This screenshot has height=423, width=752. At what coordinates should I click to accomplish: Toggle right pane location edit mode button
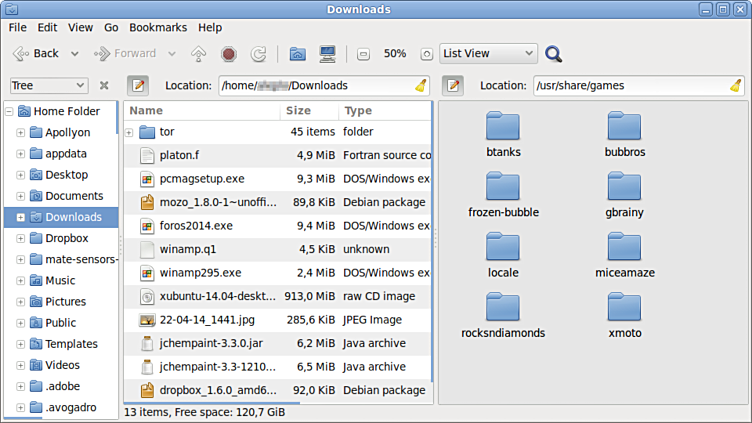pos(453,86)
